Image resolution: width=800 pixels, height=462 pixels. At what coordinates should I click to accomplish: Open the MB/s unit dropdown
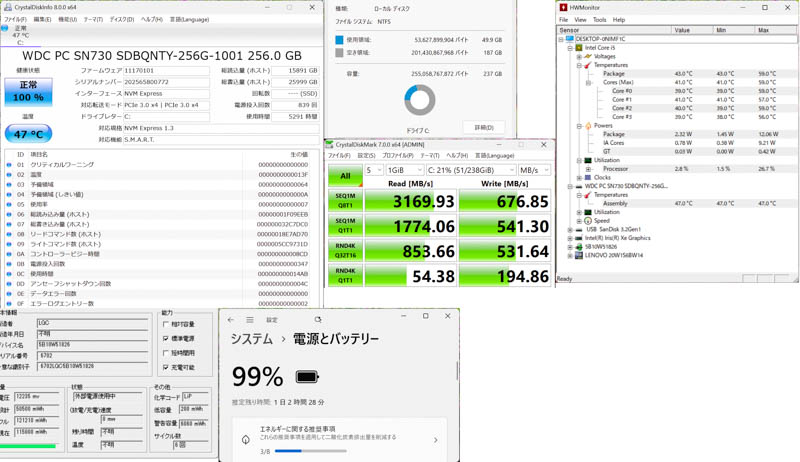pyautogui.click(x=535, y=170)
